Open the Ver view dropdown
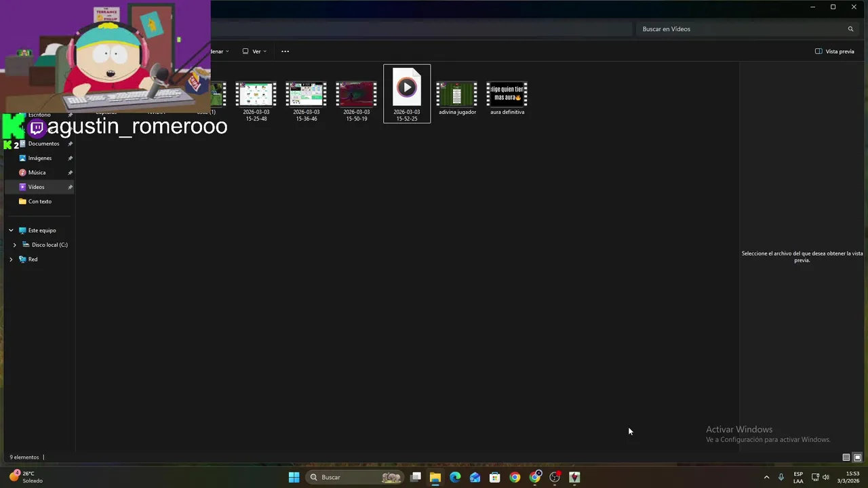The width and height of the screenshot is (868, 488). pyautogui.click(x=255, y=52)
